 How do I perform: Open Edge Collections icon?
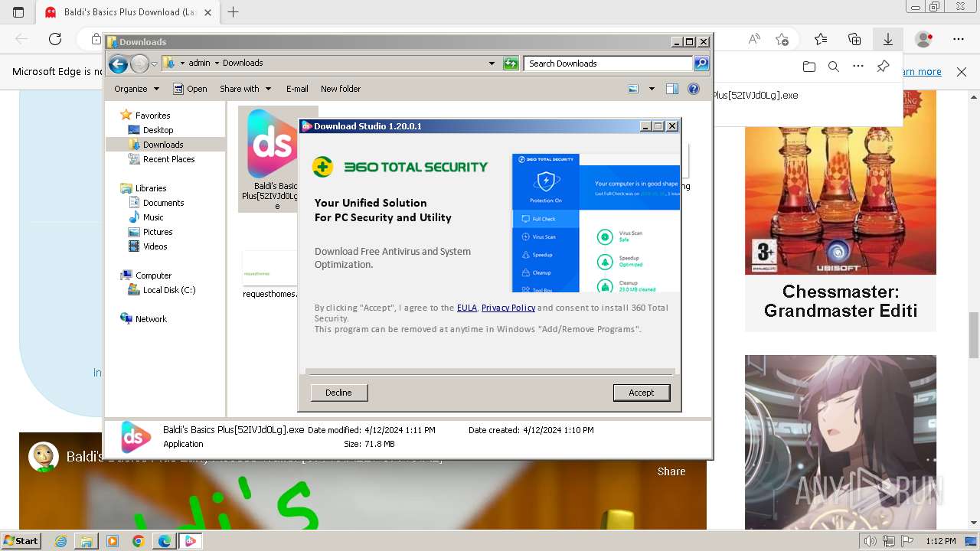pyautogui.click(x=854, y=39)
